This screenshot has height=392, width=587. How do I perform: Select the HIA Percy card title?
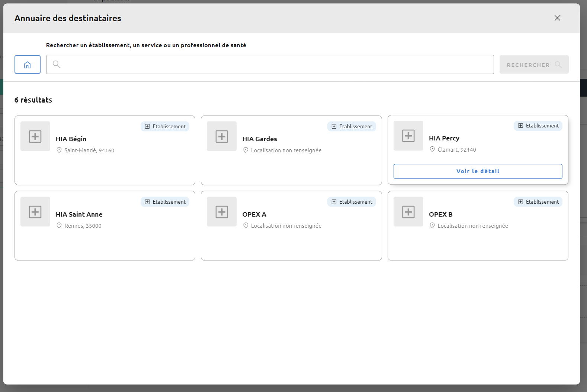pyautogui.click(x=444, y=138)
